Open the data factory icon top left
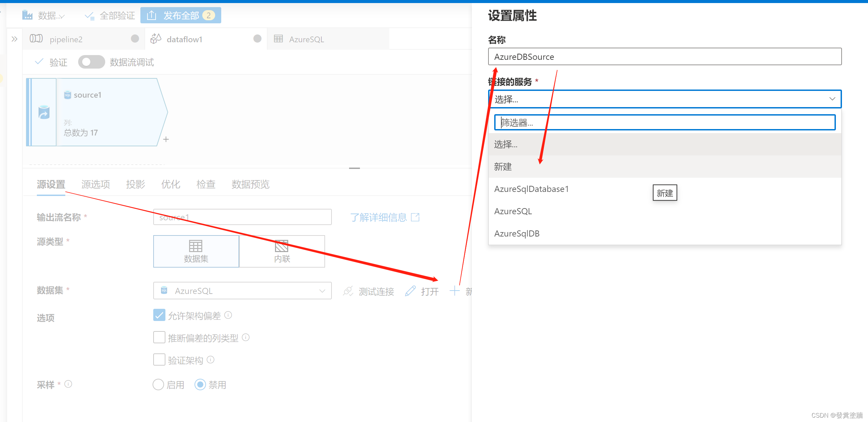 pyautogui.click(x=27, y=15)
